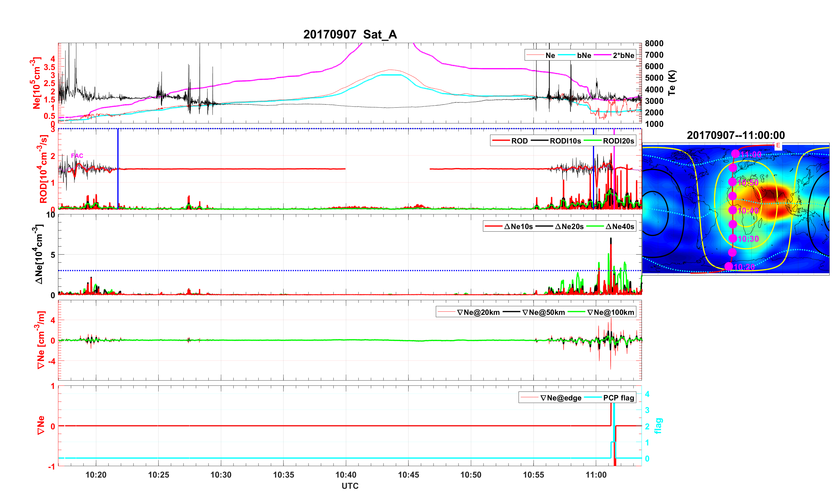
Task: Click the magenta 10:50 dot on map track
Action: point(733,182)
